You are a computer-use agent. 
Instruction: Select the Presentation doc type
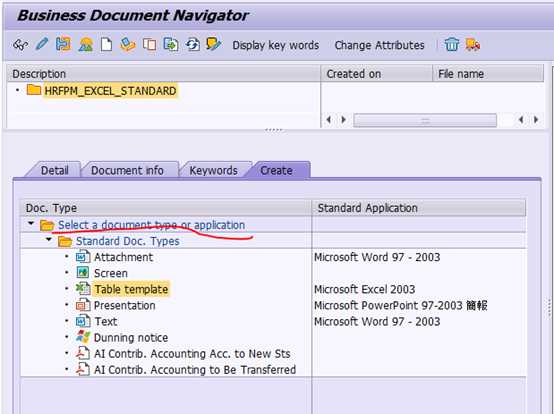pyautogui.click(x=124, y=306)
